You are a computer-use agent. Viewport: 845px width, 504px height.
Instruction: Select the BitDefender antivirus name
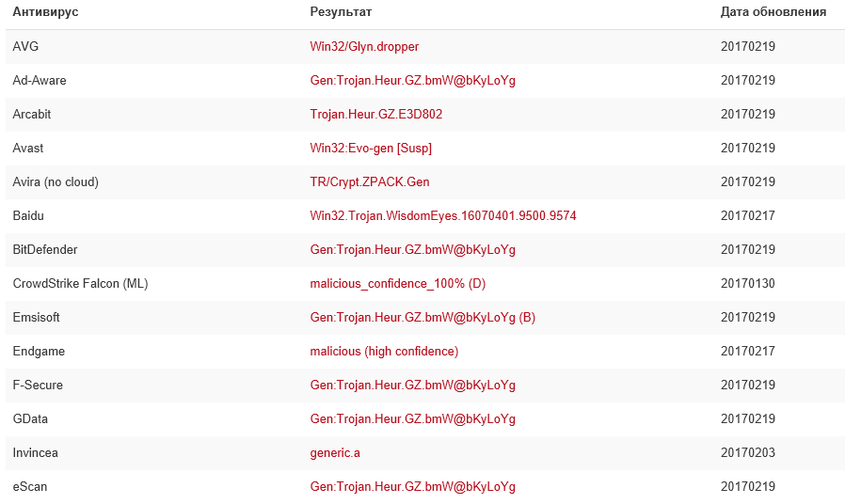click(x=45, y=249)
